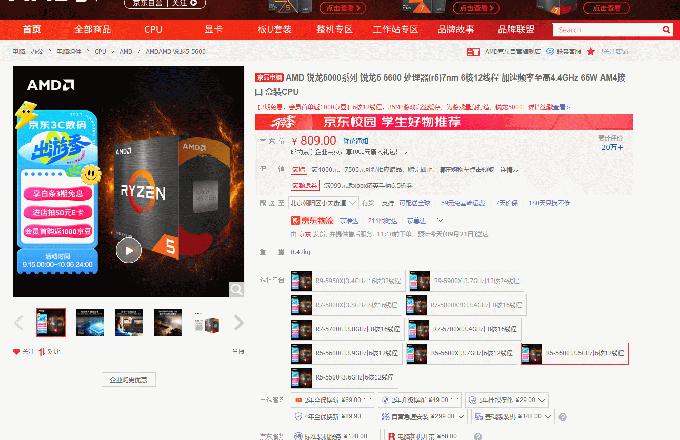This screenshot has height=440, width=680.
Task: Open the 品牌联盟 nav tab
Action: (x=516, y=29)
